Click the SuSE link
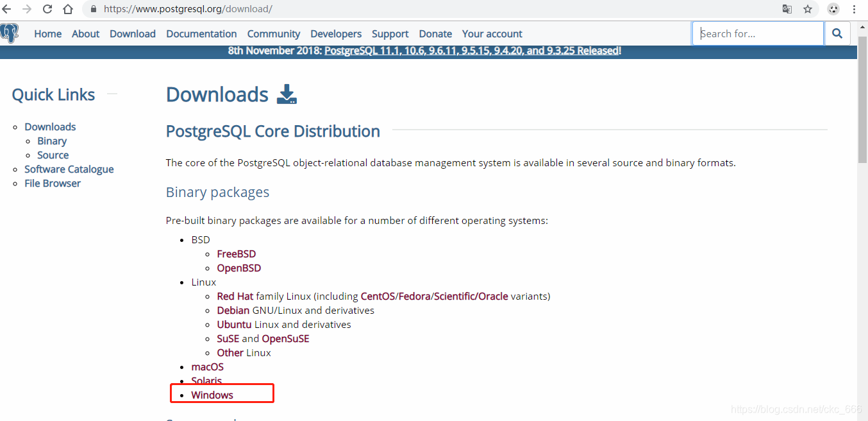Viewport: 868px width, 421px height. [x=228, y=339]
